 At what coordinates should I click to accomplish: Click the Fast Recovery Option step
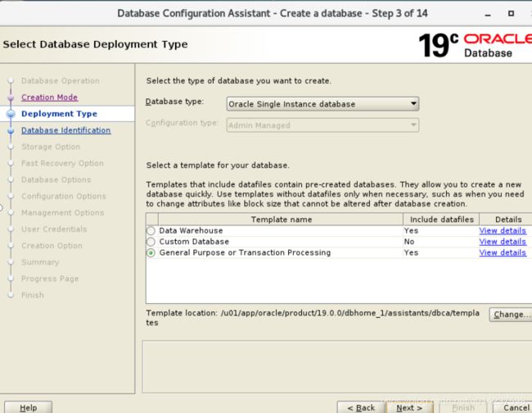coord(62,163)
